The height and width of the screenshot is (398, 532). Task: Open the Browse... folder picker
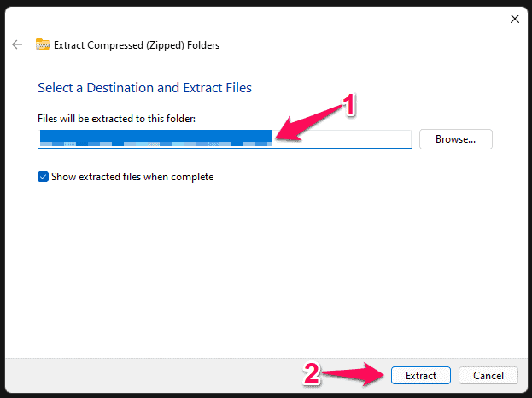pos(455,138)
